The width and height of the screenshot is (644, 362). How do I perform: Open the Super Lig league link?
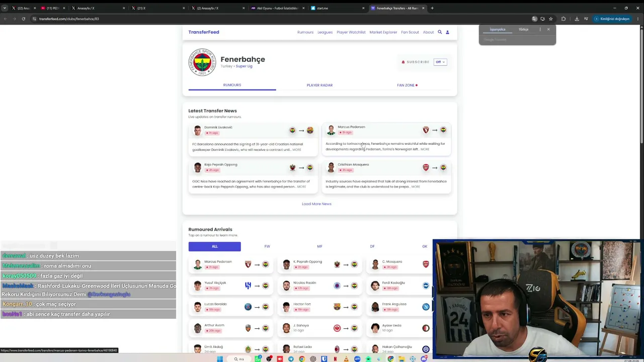tap(244, 66)
